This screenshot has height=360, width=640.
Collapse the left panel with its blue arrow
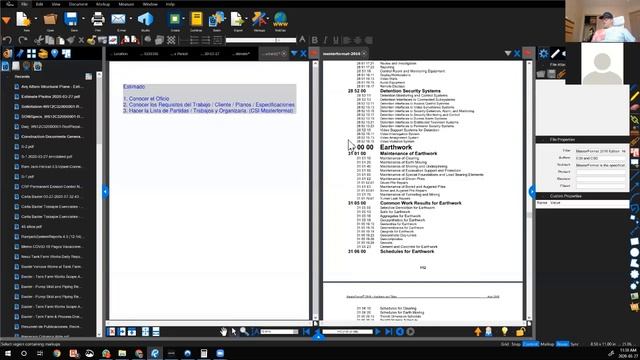(105, 191)
